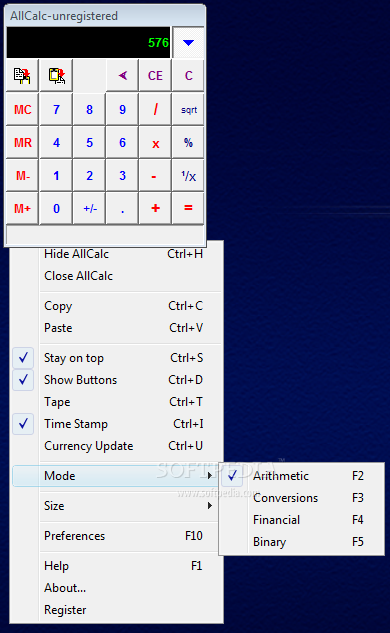
Task: Choose Close AllCalc from the menu
Action: tap(117, 276)
